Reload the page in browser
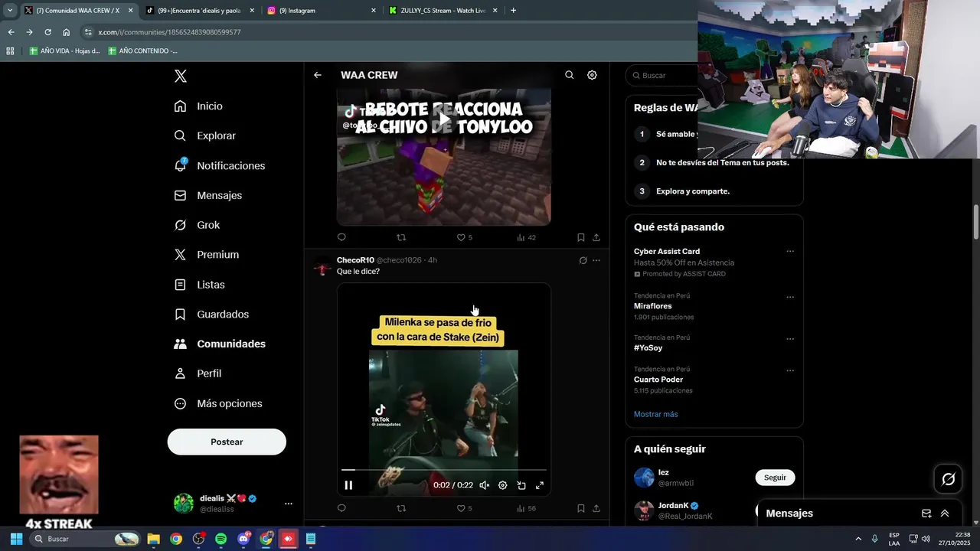Image resolution: width=980 pixels, height=551 pixels. 47,32
